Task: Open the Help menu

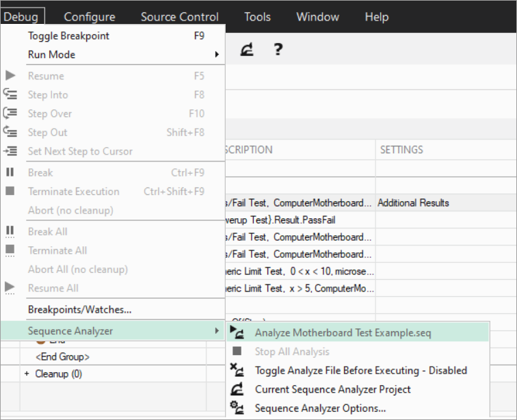Action: point(377,17)
